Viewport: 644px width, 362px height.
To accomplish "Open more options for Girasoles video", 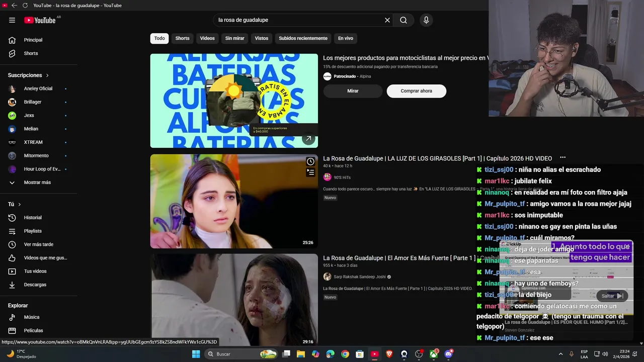I will pos(562,158).
